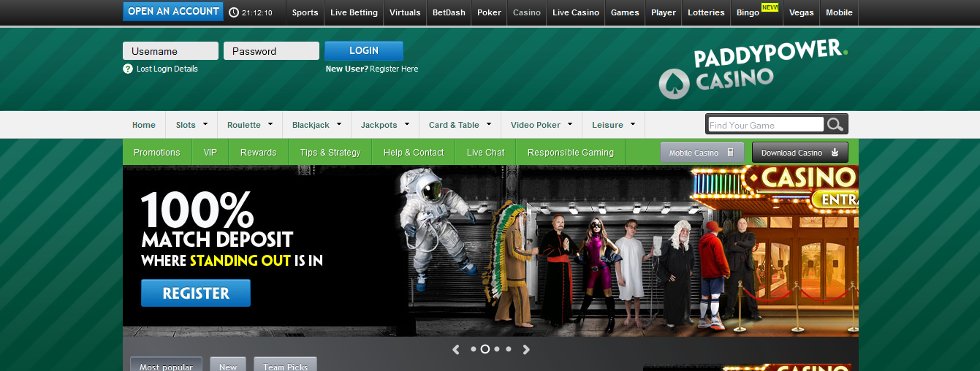This screenshot has height=371, width=980.
Task: Open Promotions page
Action: tap(157, 153)
